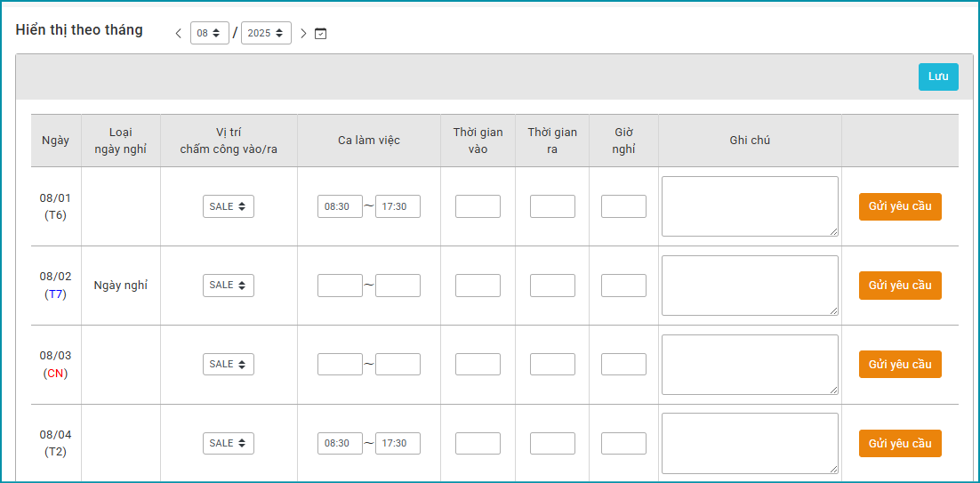Click Thời gian vào field for 08/01

(478, 206)
